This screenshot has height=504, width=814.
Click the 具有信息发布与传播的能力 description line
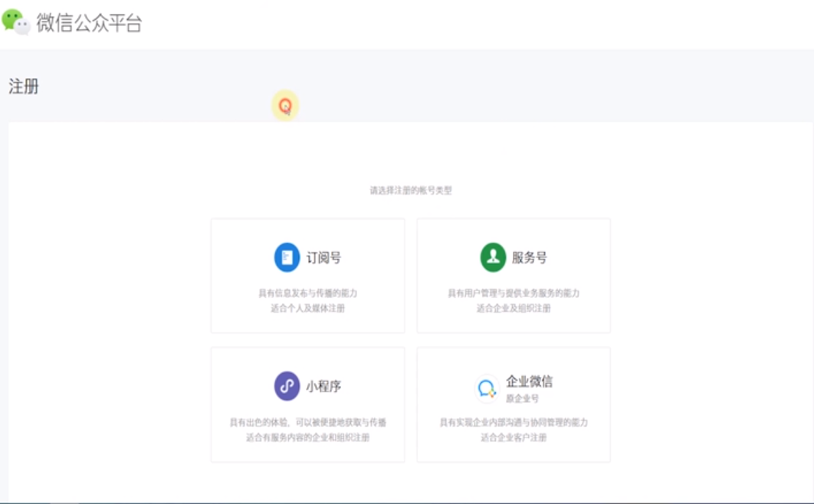point(307,293)
